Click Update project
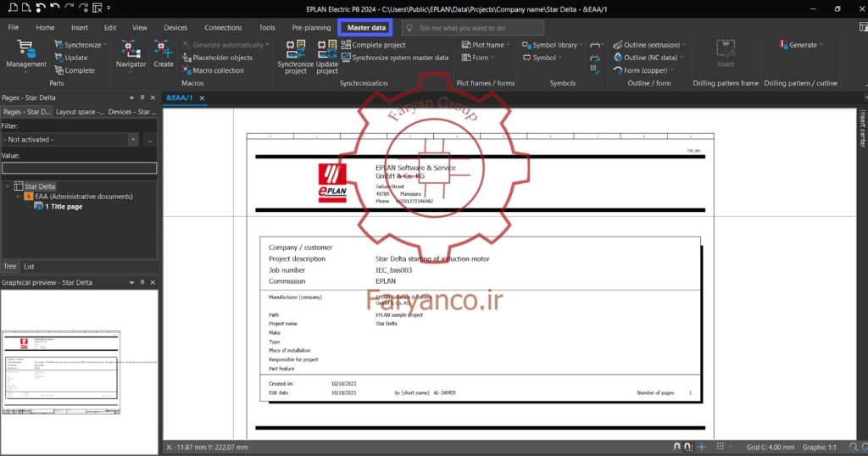 pos(327,57)
